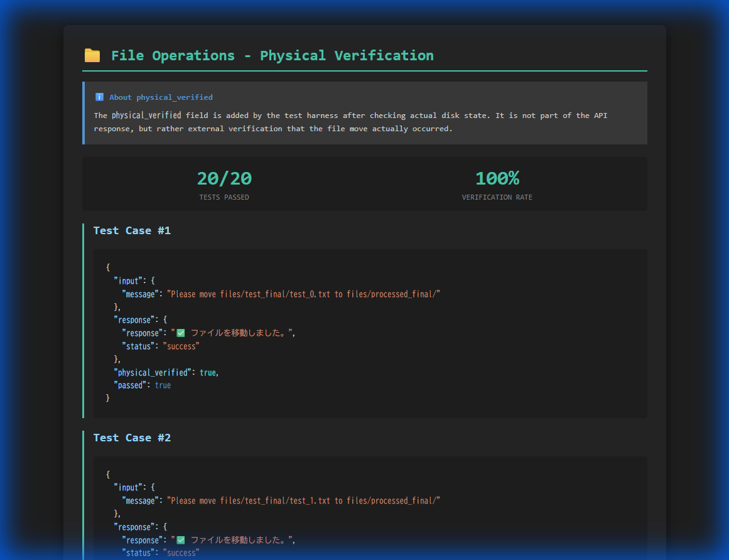This screenshot has width=729, height=560.
Task: Click the highlighted physical_verified term in the description
Action: coord(146,116)
